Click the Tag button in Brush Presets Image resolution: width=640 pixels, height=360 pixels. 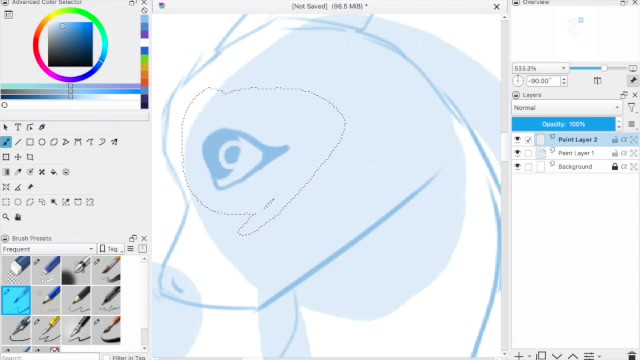click(112, 249)
